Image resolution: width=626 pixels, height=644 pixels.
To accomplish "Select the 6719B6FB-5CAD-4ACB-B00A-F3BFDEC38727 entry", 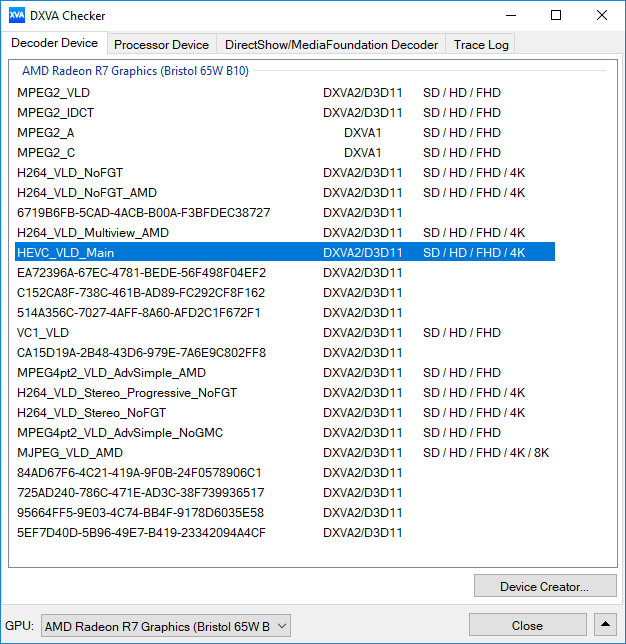I will 285,213.
